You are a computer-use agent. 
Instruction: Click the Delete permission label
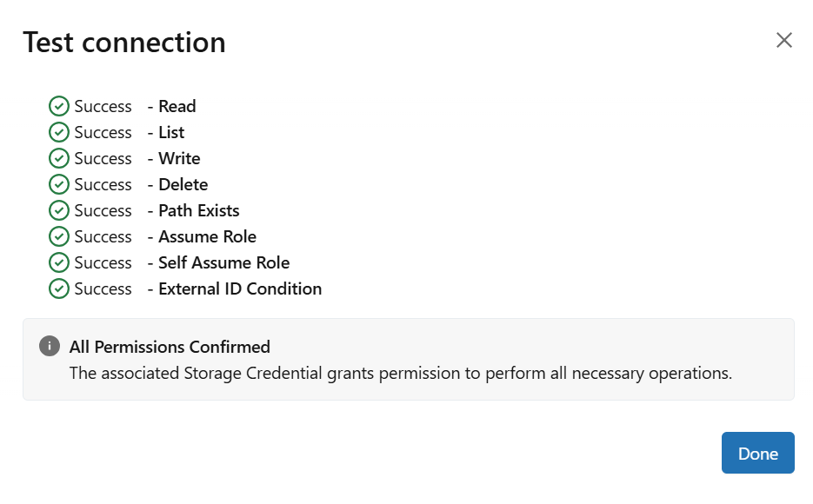183,184
